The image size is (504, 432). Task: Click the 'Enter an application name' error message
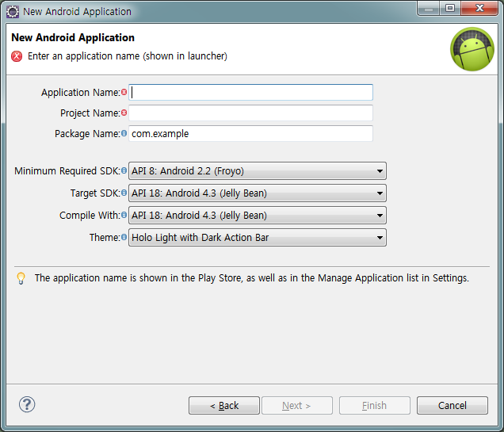click(x=128, y=56)
